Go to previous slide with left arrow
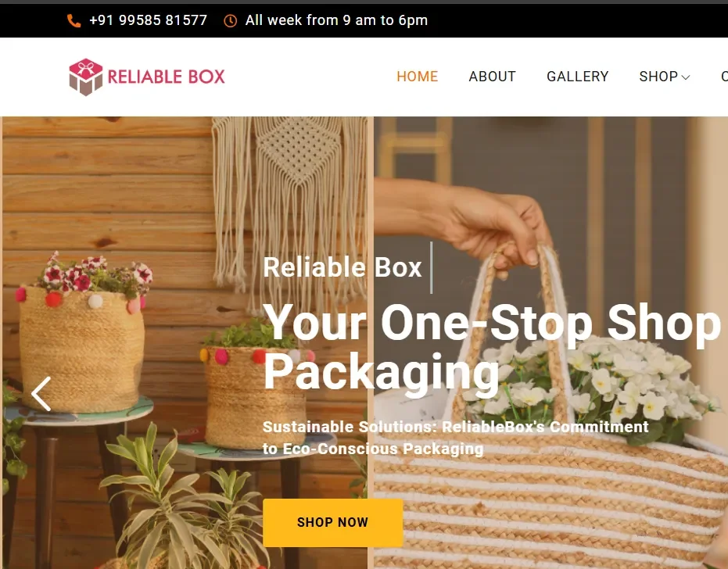Image resolution: width=728 pixels, height=569 pixels. (41, 394)
